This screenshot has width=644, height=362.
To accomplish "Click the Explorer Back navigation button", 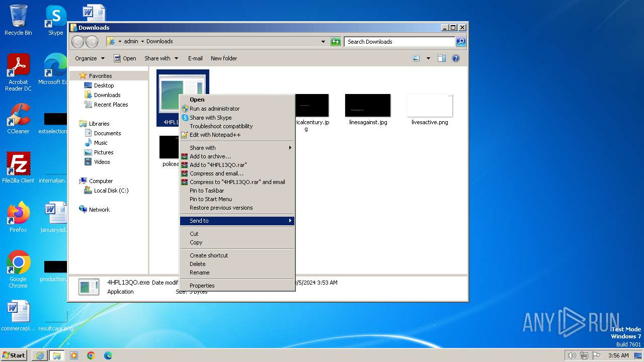I will 77,42.
